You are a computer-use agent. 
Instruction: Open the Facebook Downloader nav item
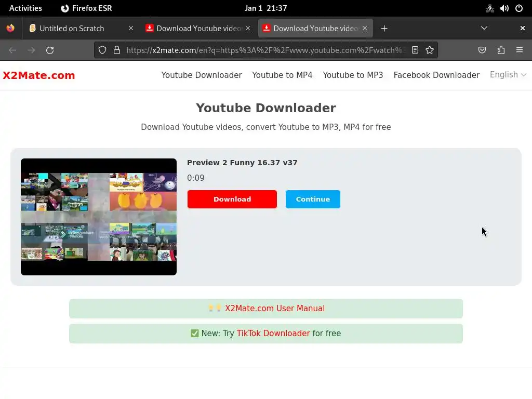(x=436, y=75)
